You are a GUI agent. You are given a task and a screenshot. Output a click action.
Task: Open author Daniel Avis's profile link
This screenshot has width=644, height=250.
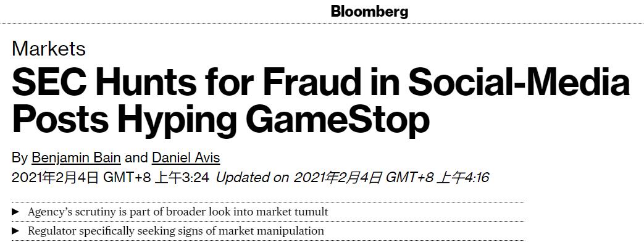(x=185, y=157)
